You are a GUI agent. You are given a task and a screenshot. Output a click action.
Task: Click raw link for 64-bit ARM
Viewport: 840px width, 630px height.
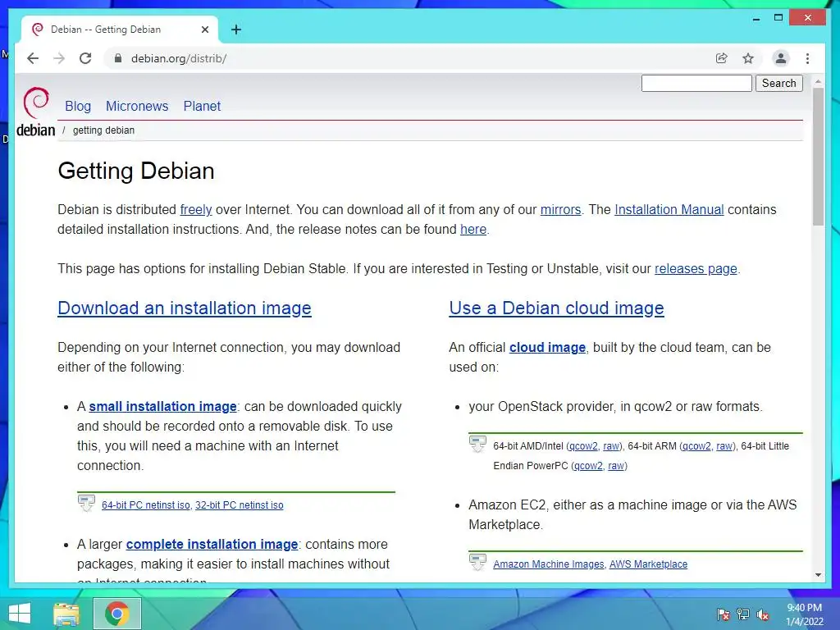pyautogui.click(x=724, y=445)
